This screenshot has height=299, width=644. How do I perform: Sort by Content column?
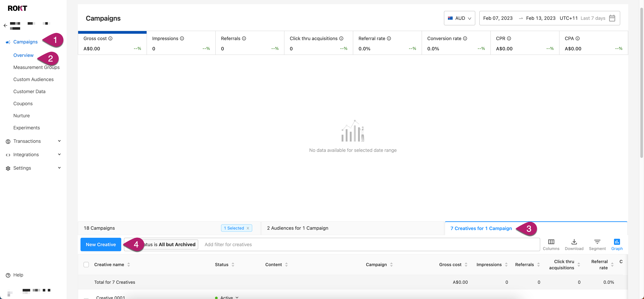tap(286, 264)
